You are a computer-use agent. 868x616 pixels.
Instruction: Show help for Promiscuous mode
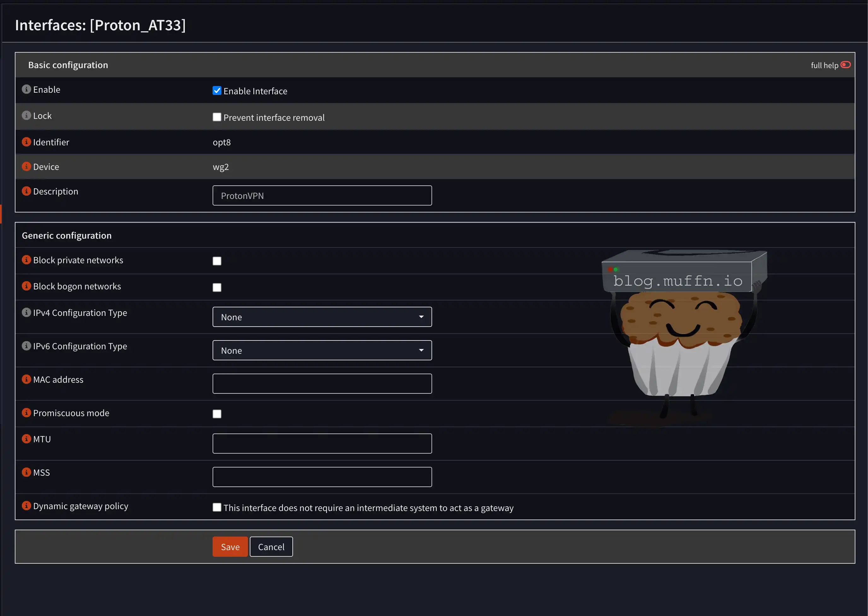26,413
